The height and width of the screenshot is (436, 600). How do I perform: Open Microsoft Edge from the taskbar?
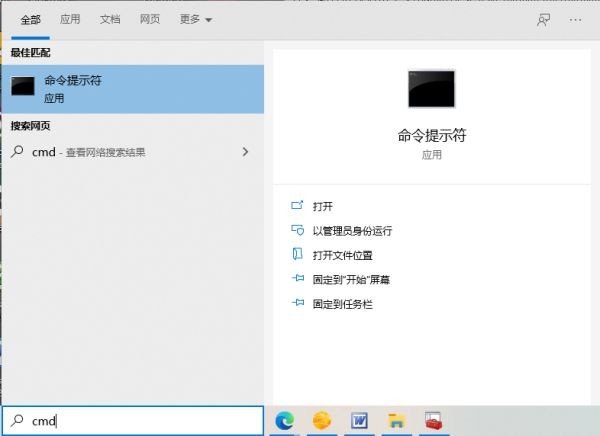pyautogui.click(x=284, y=421)
